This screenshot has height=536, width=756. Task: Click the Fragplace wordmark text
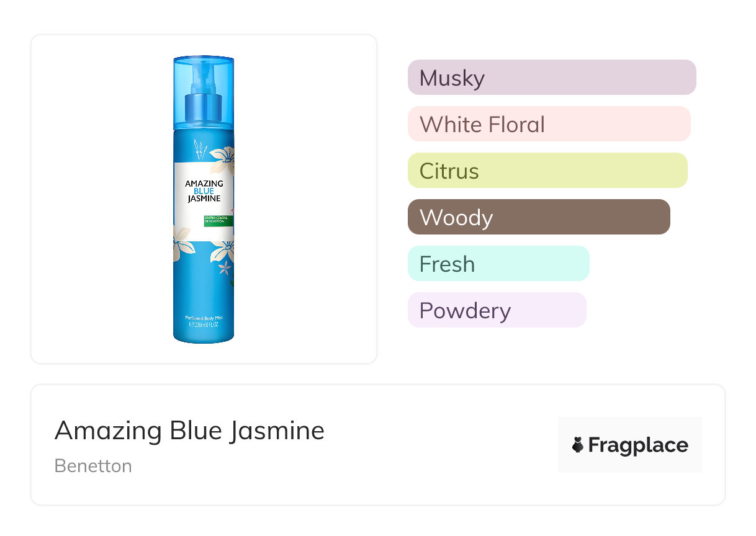click(638, 445)
